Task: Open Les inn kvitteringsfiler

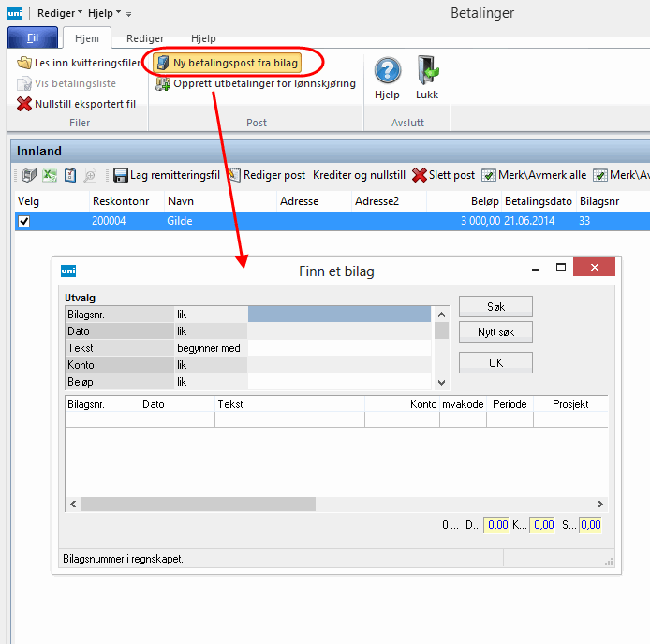Action: pyautogui.click(x=79, y=63)
